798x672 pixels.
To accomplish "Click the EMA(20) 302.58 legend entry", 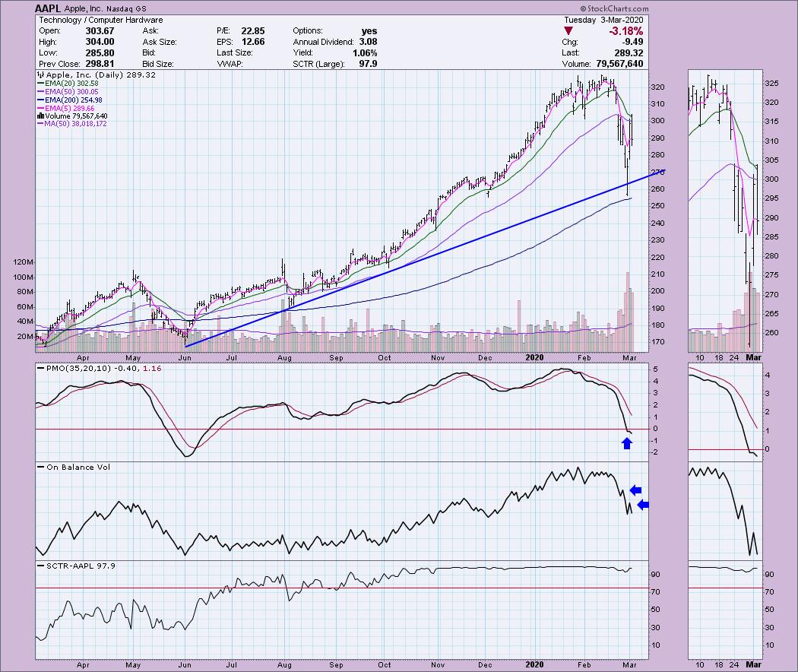I will click(68, 84).
